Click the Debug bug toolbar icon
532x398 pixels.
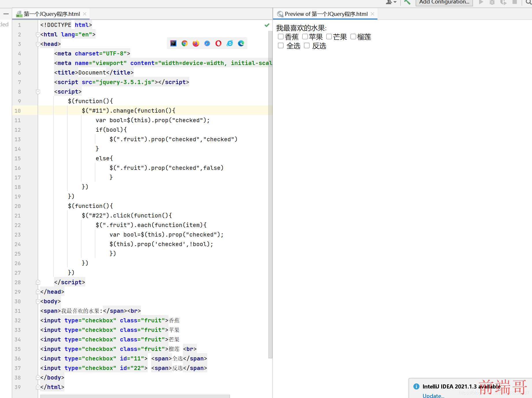coord(492,2)
